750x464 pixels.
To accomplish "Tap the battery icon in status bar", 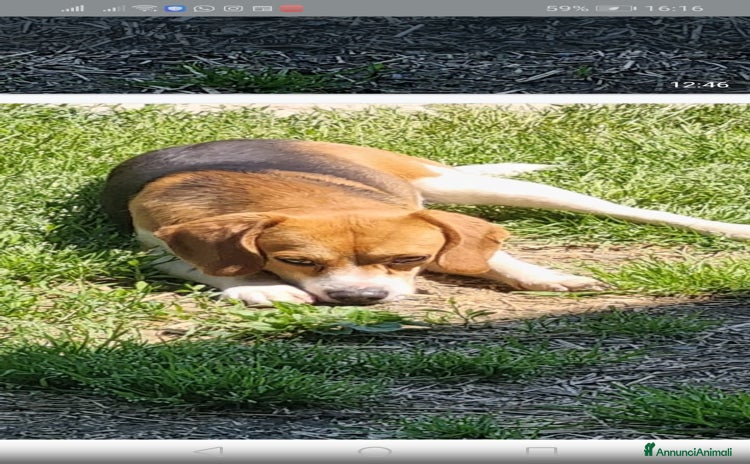I will tap(616, 8).
